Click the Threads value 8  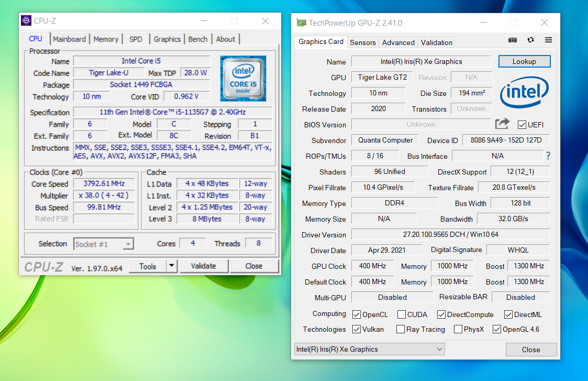pos(258,243)
